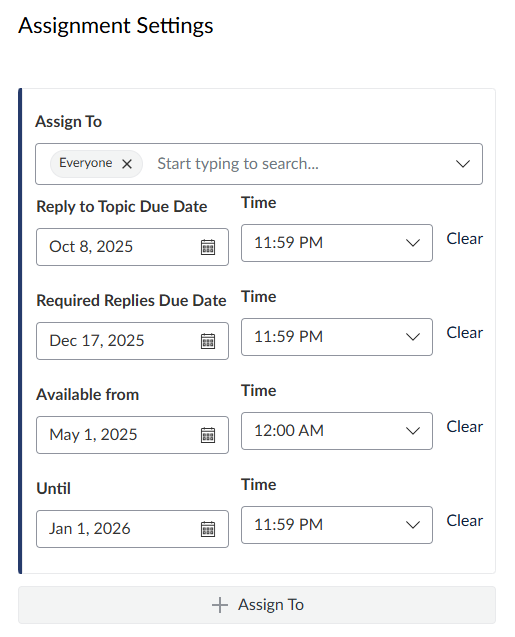Expand the Assign To search dropdown chevron

tap(463, 164)
